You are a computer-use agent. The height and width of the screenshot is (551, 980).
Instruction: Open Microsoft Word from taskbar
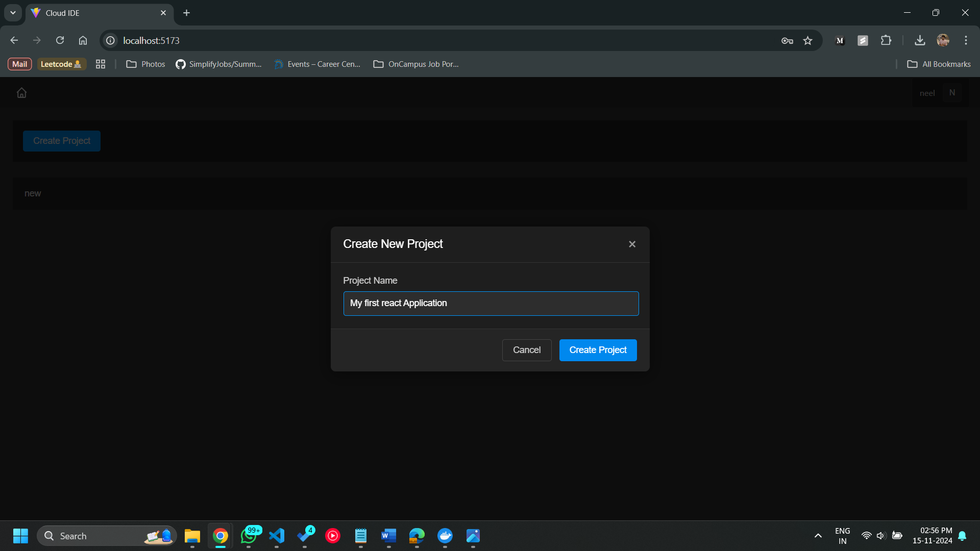(x=389, y=536)
